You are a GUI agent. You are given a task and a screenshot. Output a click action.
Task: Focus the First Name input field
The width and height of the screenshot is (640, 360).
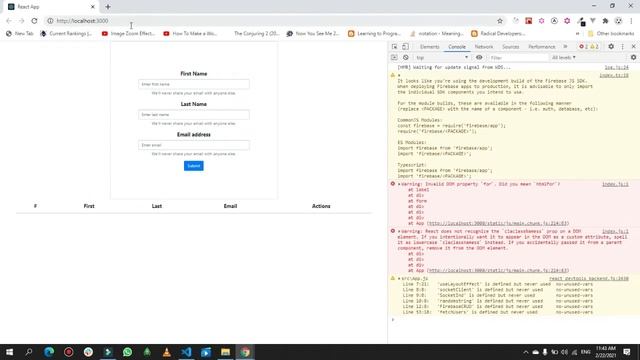[193, 84]
